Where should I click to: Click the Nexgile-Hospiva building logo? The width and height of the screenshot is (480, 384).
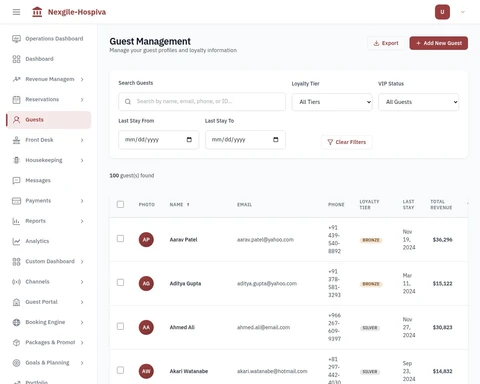[37, 12]
